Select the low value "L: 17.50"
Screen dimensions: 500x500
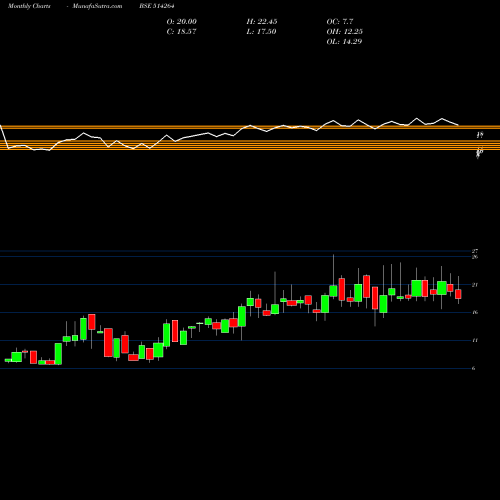[x=261, y=32]
